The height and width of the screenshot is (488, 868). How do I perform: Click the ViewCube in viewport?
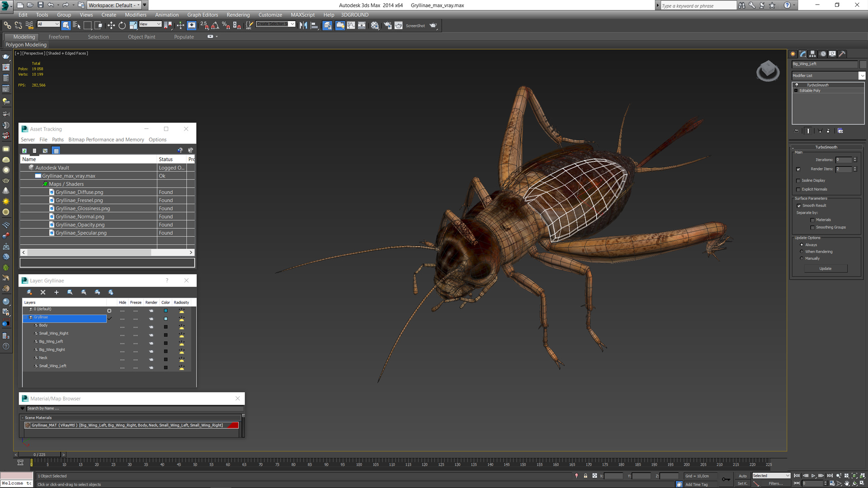pyautogui.click(x=768, y=71)
